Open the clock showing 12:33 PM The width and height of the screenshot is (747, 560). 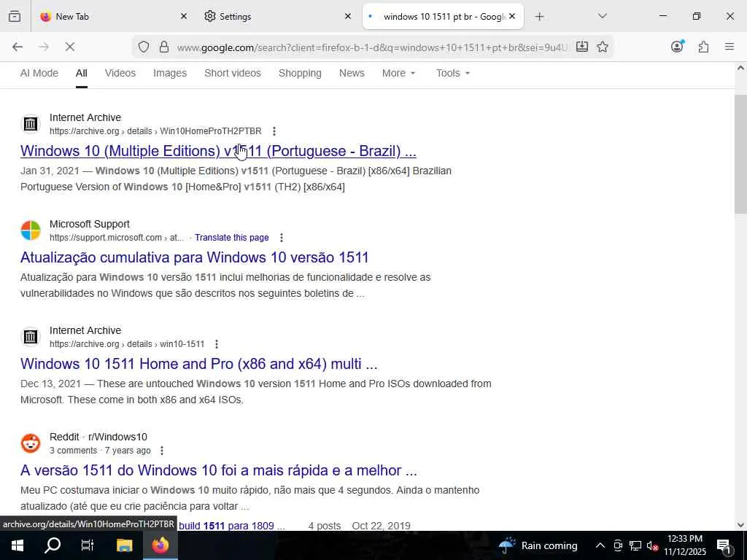(684, 545)
